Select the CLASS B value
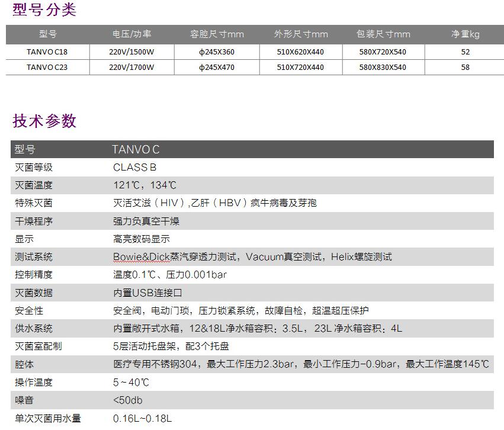Viewport: 504px width, 430px height. click(x=134, y=168)
